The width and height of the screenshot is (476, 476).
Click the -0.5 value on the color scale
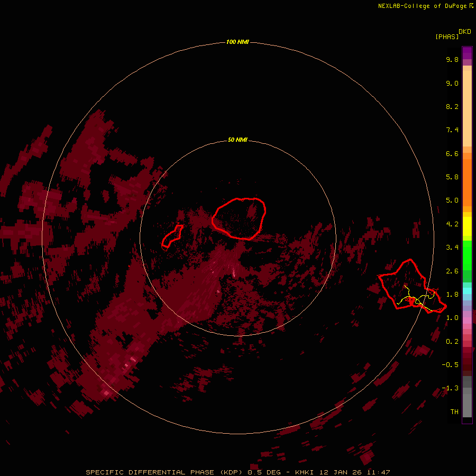pyautogui.click(x=450, y=365)
